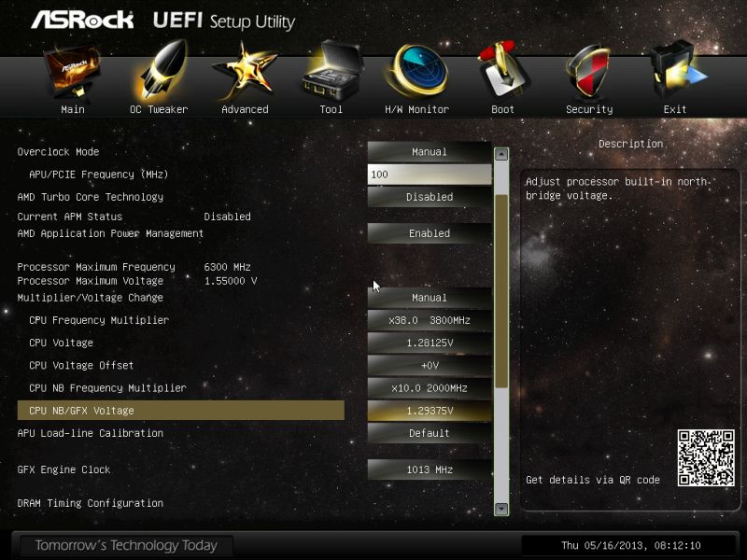Open the Security shield icon
The height and width of the screenshot is (560, 747).
[x=589, y=73]
